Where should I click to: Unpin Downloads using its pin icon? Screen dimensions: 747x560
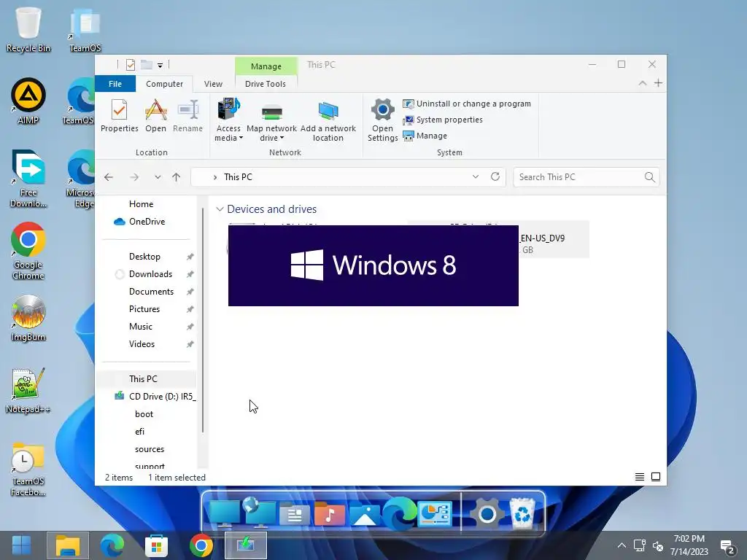190,274
